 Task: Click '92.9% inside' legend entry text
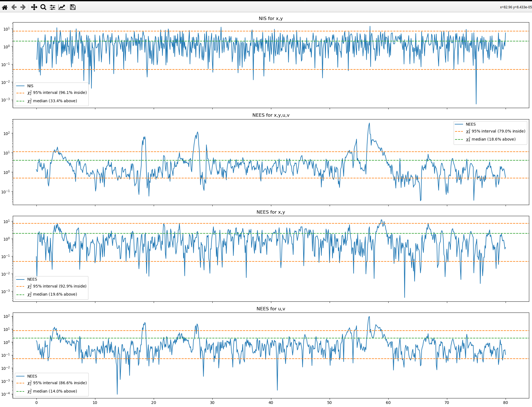coord(59,286)
